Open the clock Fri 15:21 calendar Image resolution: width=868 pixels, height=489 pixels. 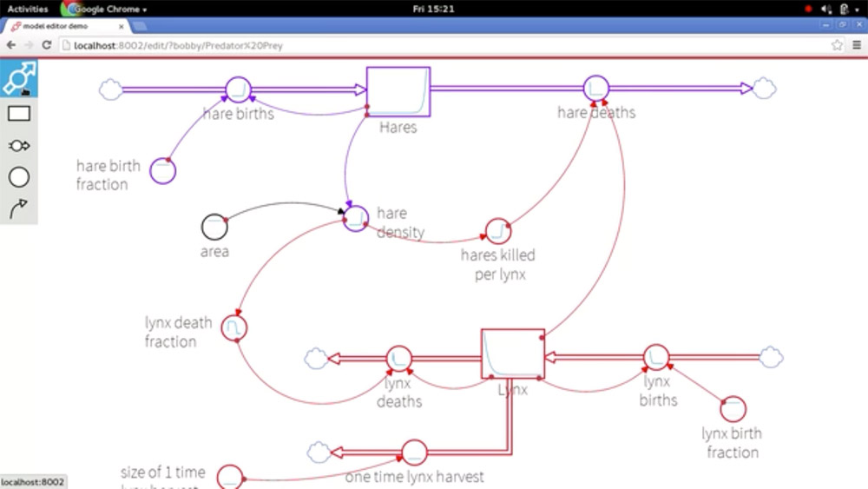(433, 9)
